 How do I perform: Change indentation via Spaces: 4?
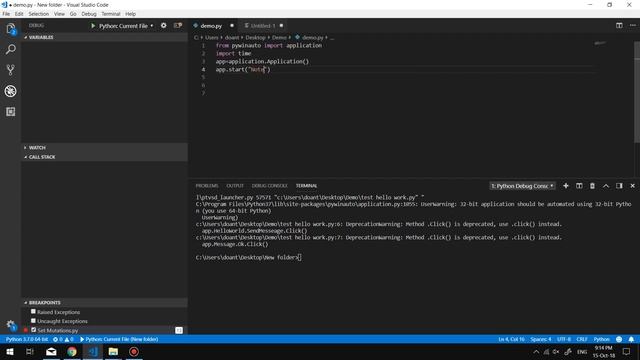[540, 339]
